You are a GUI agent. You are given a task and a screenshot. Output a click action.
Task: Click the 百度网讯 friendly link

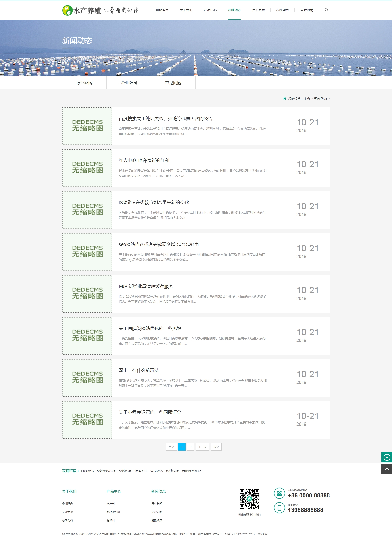pyautogui.click(x=87, y=471)
